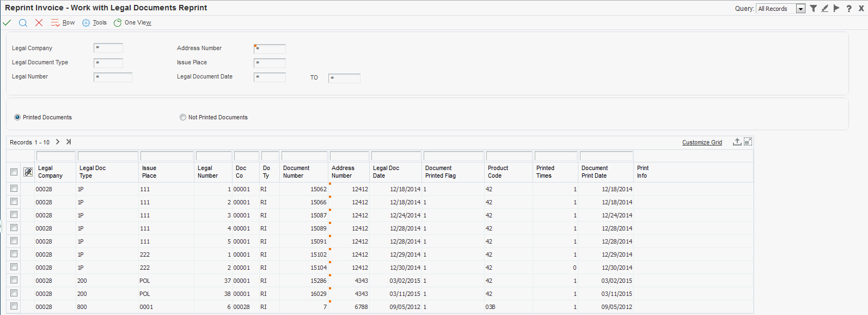Check the row with Document Number 15062
The height and width of the screenshot is (315, 868).
tap(14, 189)
